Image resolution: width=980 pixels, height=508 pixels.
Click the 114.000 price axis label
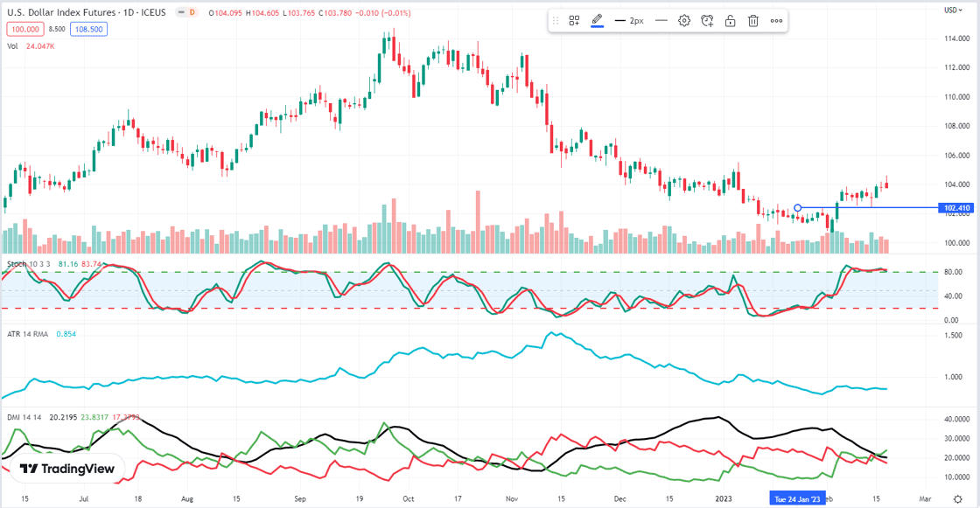pos(957,38)
